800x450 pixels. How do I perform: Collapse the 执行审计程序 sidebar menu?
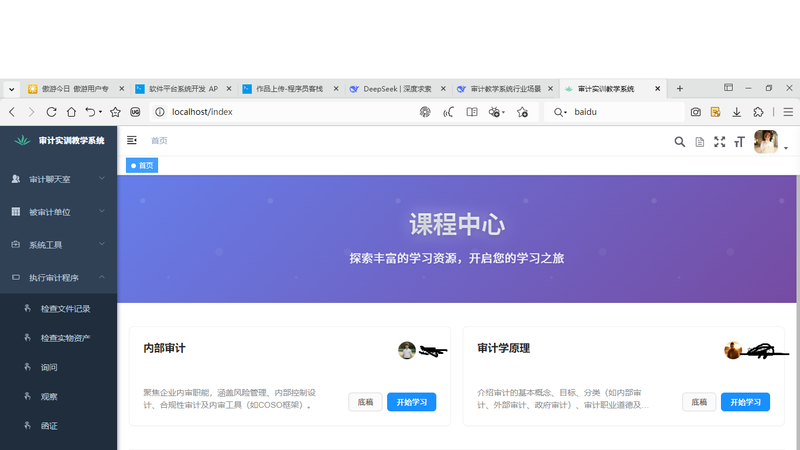tap(58, 278)
